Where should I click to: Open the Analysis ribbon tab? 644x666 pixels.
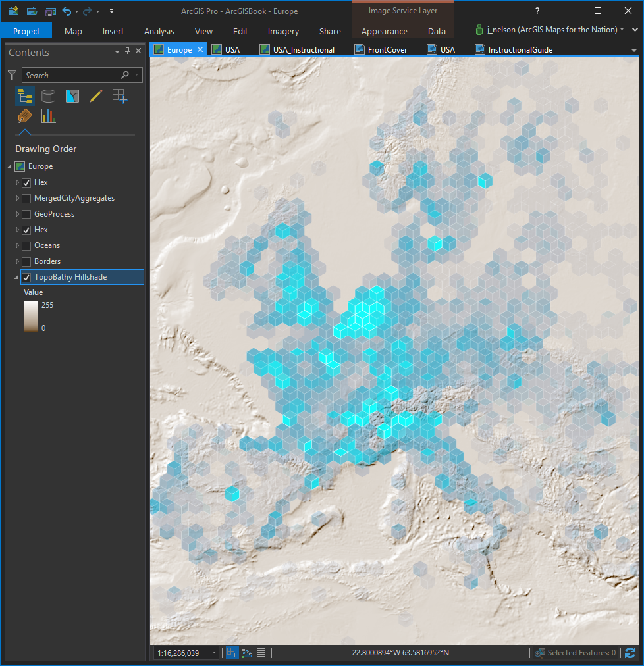point(159,31)
